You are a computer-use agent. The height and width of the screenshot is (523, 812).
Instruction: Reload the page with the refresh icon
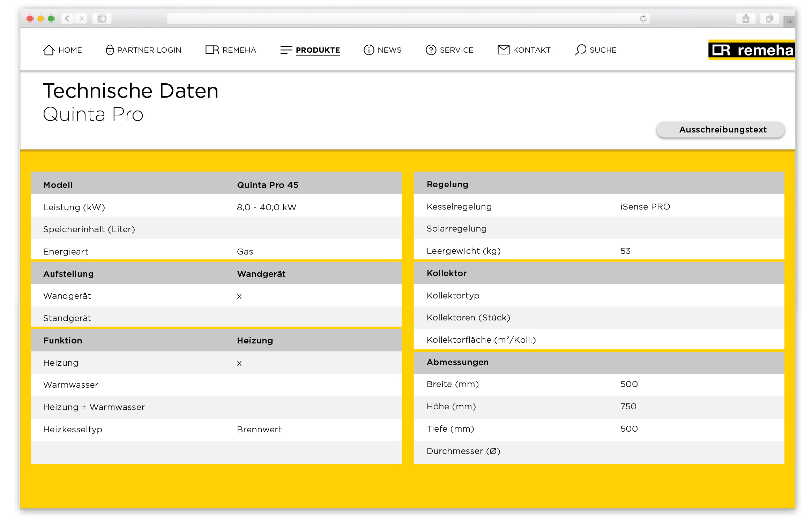point(643,18)
